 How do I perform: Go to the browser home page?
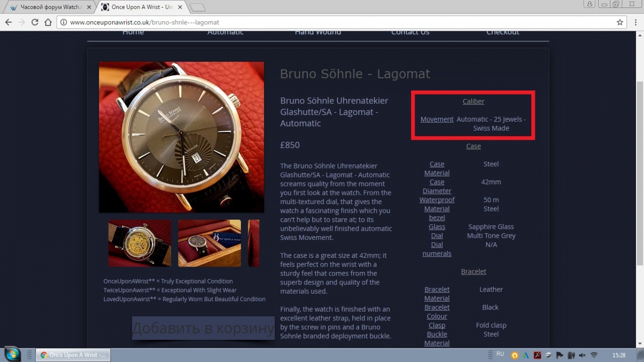click(48, 22)
